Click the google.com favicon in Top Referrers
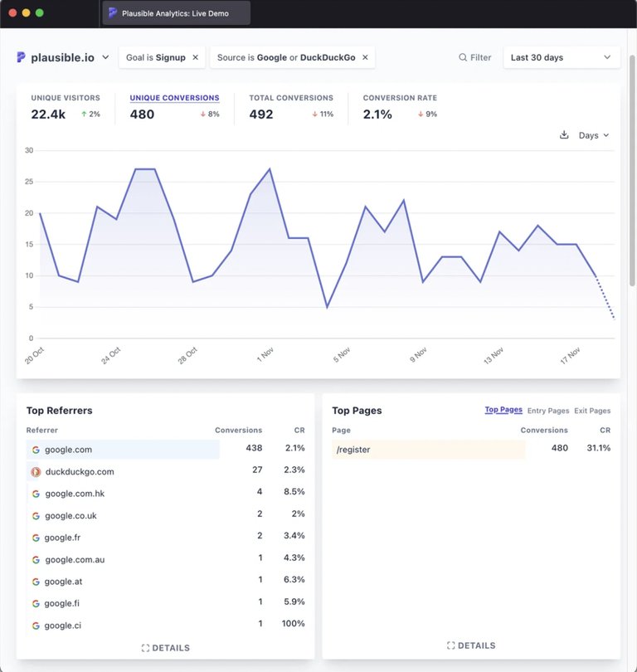Screen dimensions: 637x672 (35, 449)
